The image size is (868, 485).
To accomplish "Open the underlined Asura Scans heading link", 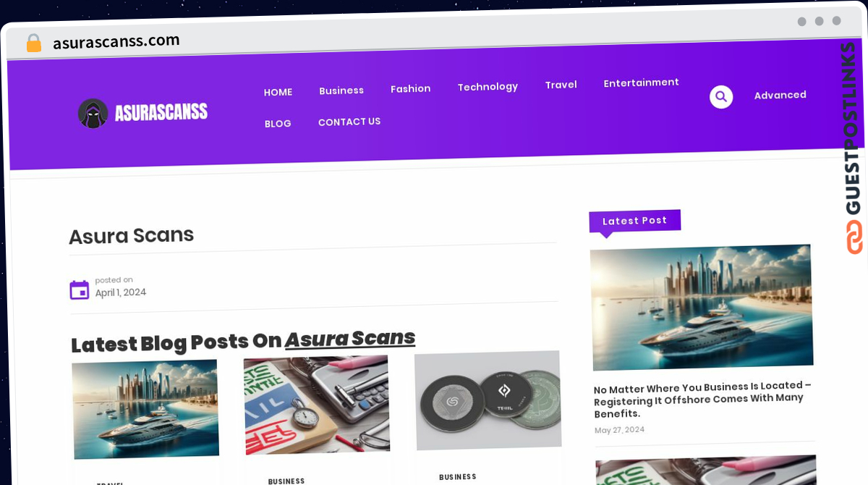I will tap(350, 339).
